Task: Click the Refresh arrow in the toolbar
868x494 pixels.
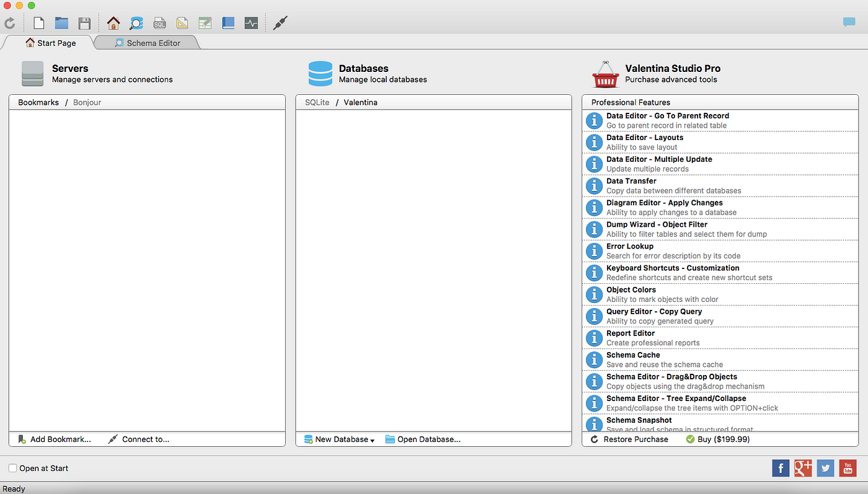Action: coord(9,24)
